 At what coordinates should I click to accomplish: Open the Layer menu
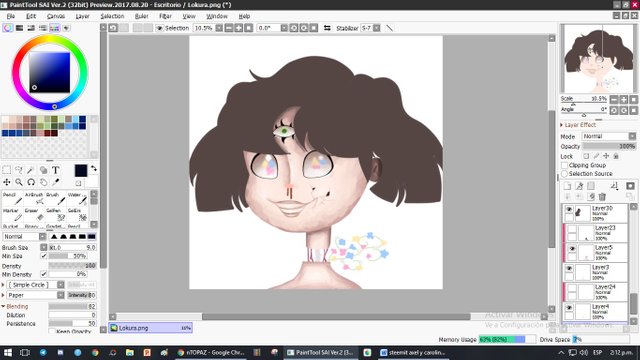[82, 16]
